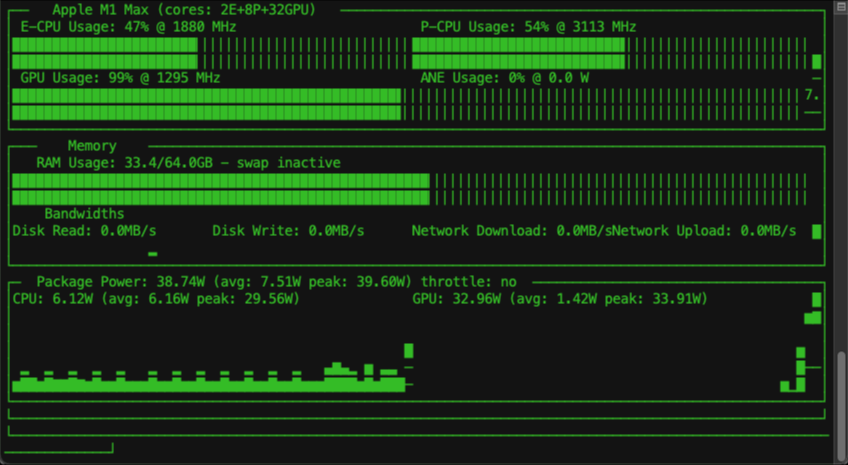
Task: Select the Disk Read 0.0MB/s value
Action: click(84, 231)
